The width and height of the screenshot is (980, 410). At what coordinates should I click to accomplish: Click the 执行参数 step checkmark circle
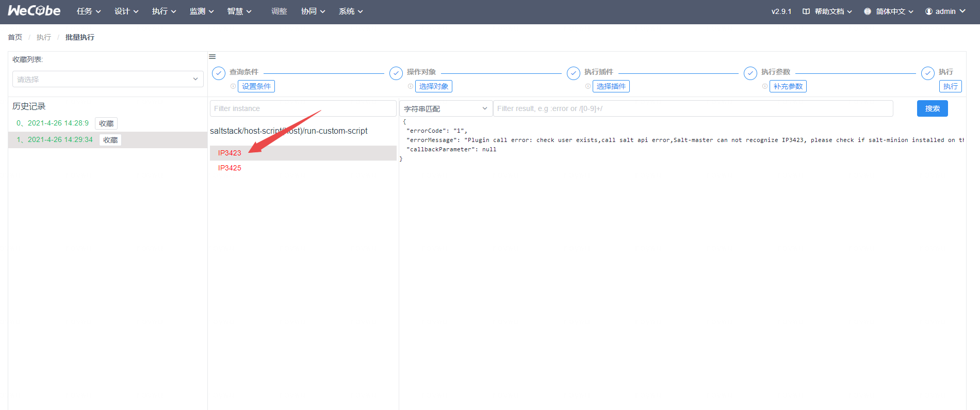click(x=750, y=73)
